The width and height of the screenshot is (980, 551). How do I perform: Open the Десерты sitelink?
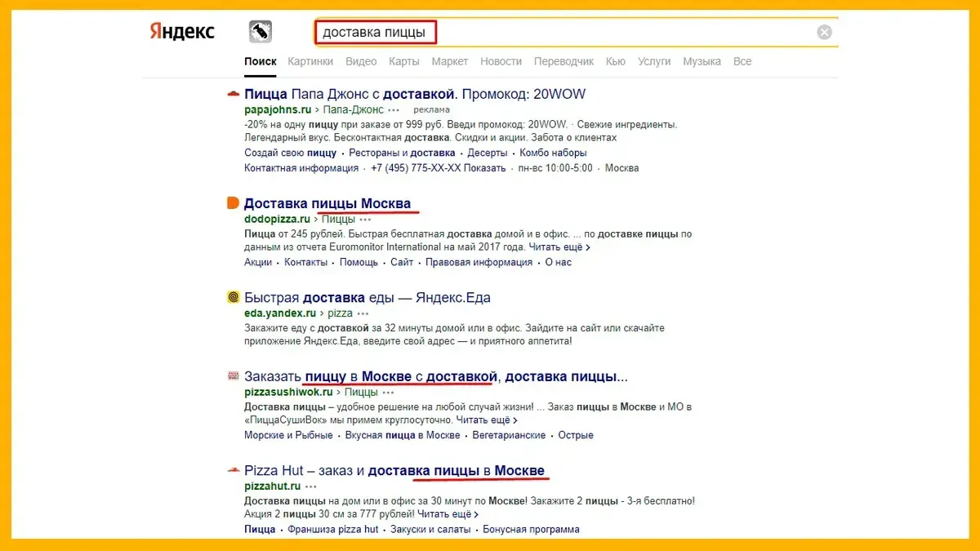pyautogui.click(x=488, y=153)
